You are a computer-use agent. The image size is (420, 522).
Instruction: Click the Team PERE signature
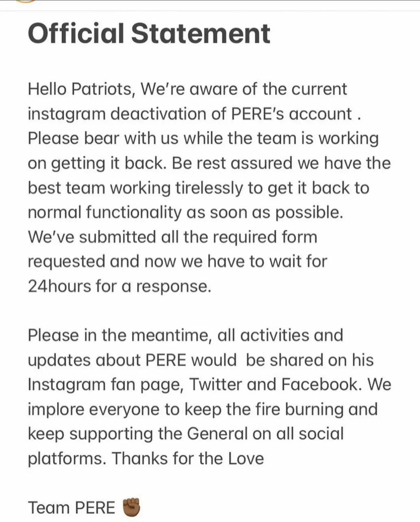71,508
